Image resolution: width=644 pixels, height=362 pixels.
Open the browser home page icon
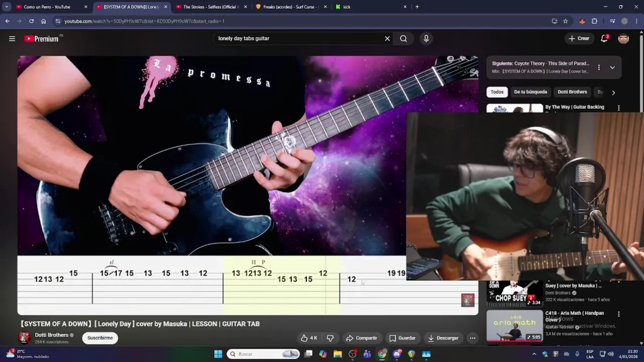(44, 21)
